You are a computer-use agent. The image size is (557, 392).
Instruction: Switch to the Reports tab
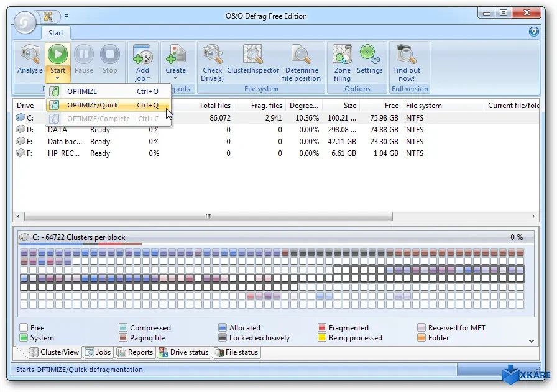[136, 352]
